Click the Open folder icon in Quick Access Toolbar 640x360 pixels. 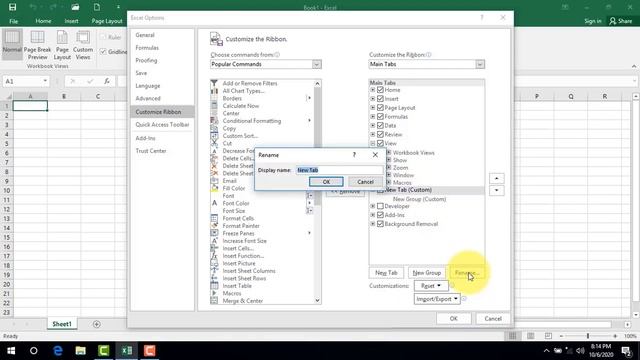75,7
